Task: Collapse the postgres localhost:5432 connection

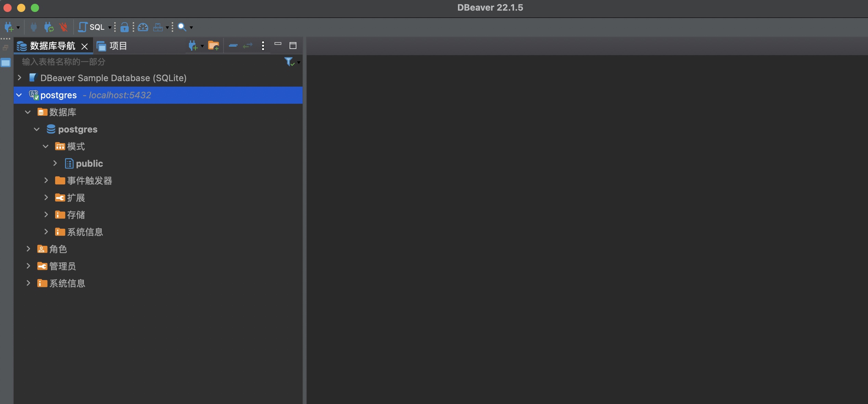Action: tap(19, 95)
